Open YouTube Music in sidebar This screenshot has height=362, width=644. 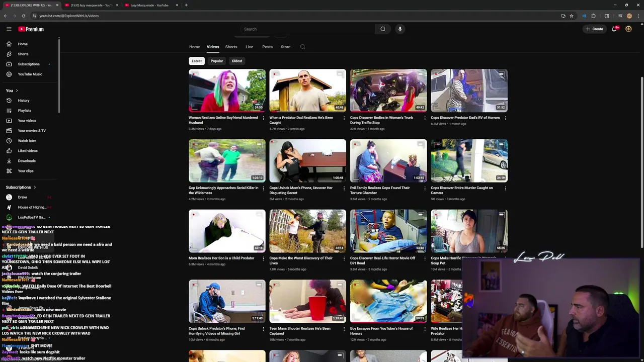29,74
